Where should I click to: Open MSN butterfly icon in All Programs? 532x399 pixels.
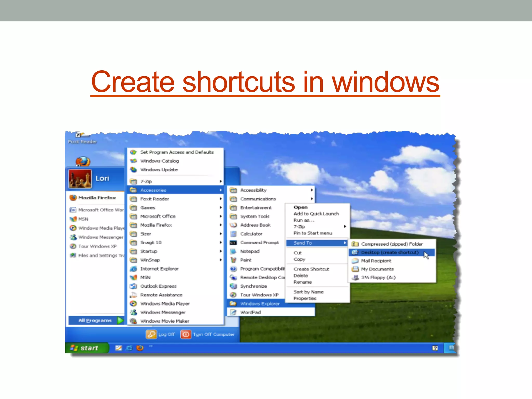[x=134, y=278]
